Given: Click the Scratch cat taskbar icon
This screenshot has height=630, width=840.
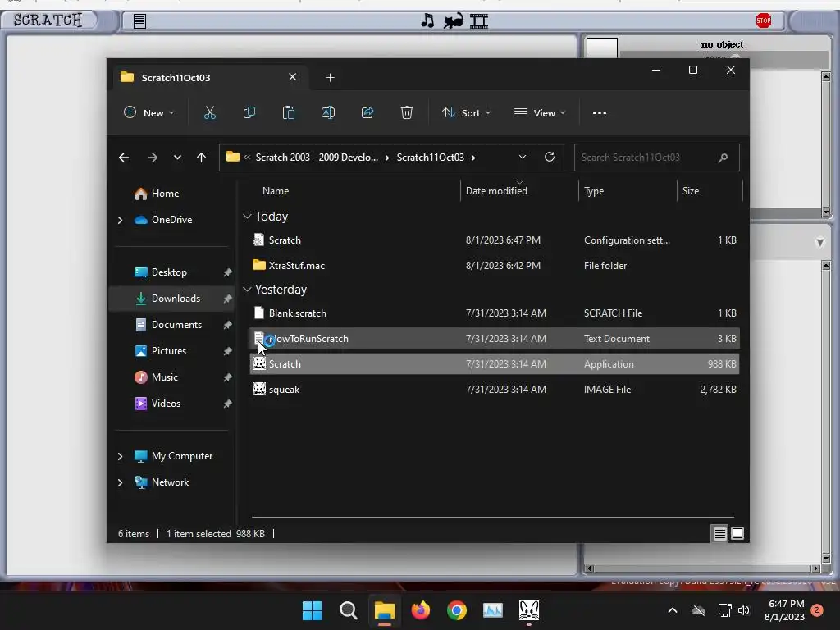Looking at the screenshot, I should coord(529,610).
